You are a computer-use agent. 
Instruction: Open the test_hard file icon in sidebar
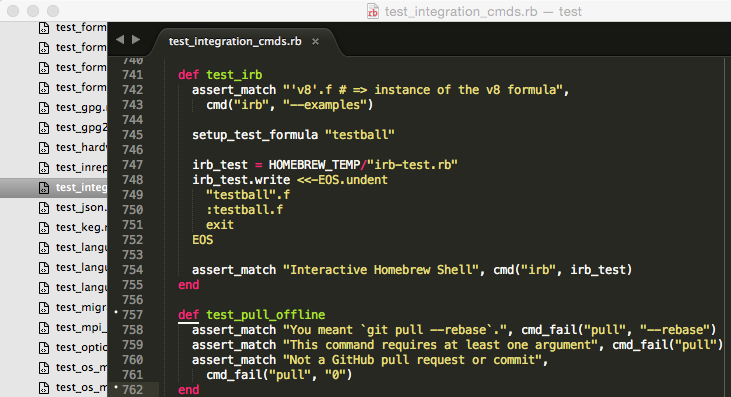[44, 148]
